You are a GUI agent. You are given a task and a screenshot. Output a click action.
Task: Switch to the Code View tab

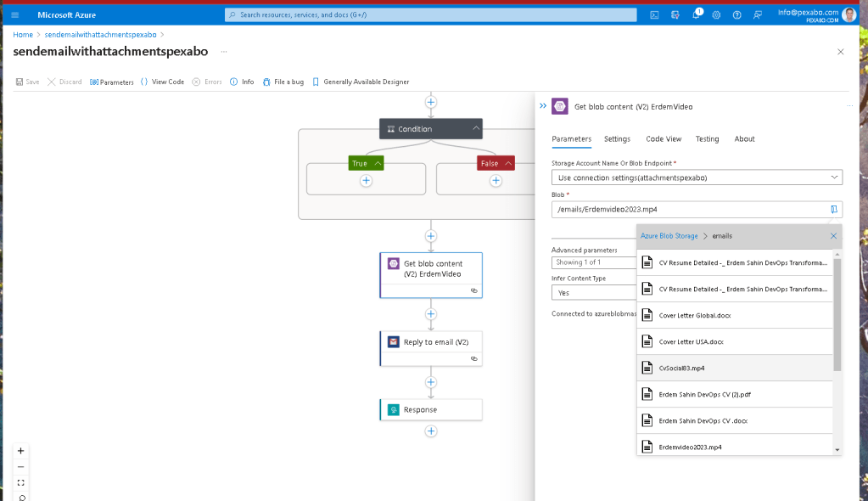tap(664, 139)
